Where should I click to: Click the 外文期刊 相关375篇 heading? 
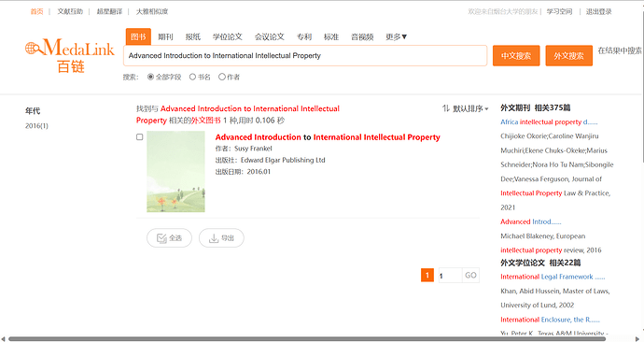tap(535, 107)
